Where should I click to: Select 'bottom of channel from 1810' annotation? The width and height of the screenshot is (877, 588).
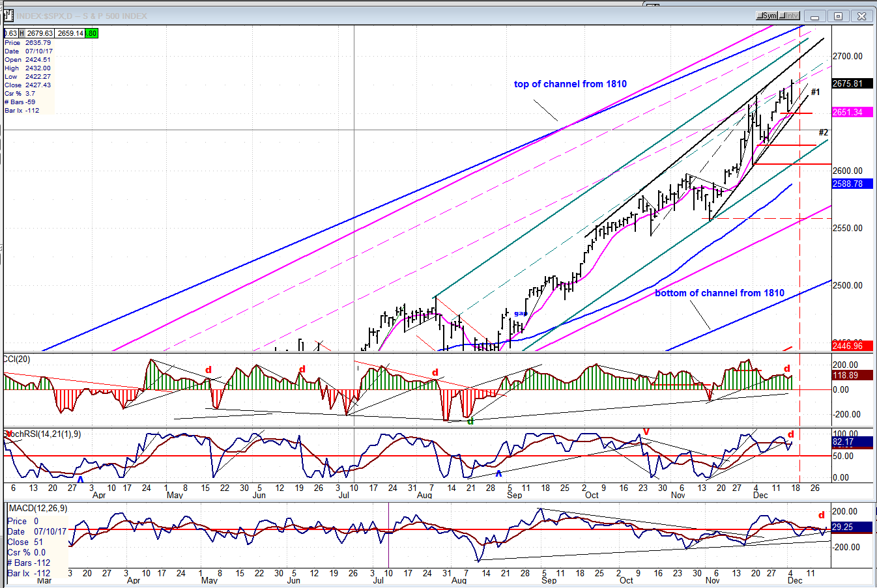tap(719, 293)
